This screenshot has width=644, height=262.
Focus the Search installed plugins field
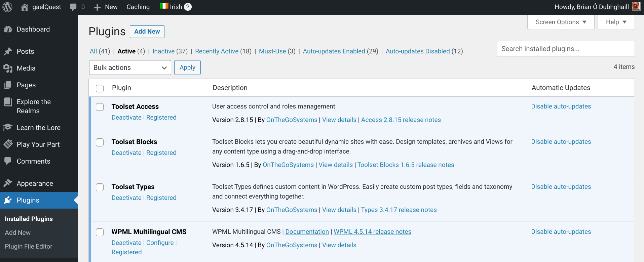566,49
